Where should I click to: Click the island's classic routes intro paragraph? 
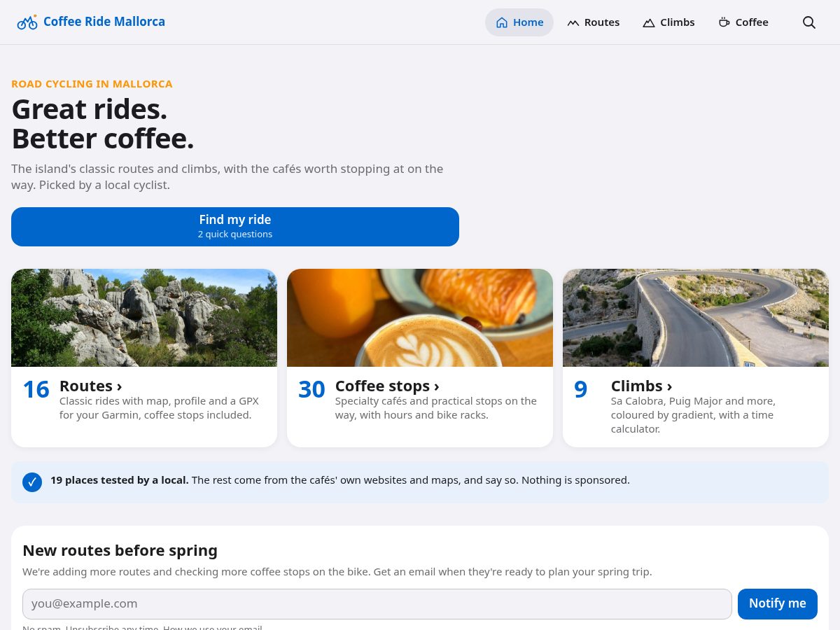click(x=227, y=177)
